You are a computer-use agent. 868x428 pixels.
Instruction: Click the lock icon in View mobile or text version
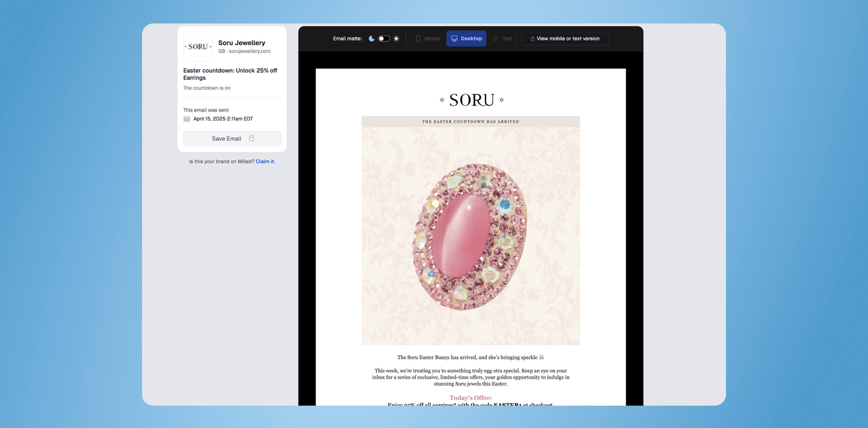coord(533,38)
